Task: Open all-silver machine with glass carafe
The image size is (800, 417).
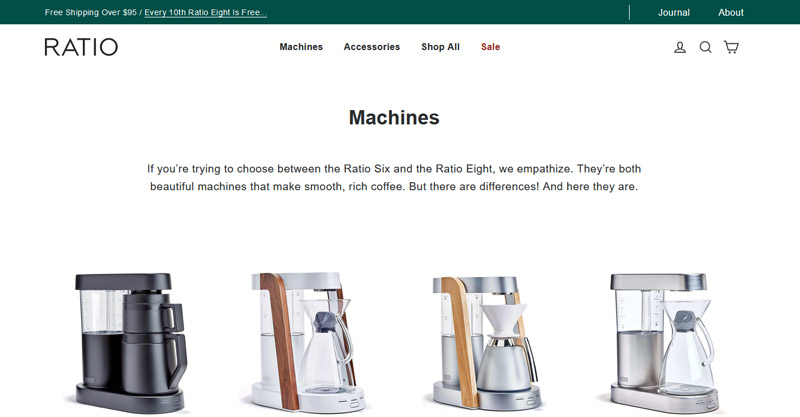Action: tap(664, 343)
